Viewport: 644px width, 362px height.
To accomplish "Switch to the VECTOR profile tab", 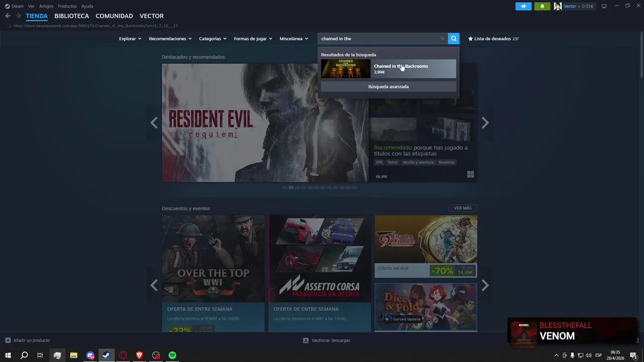I will 151,16.
